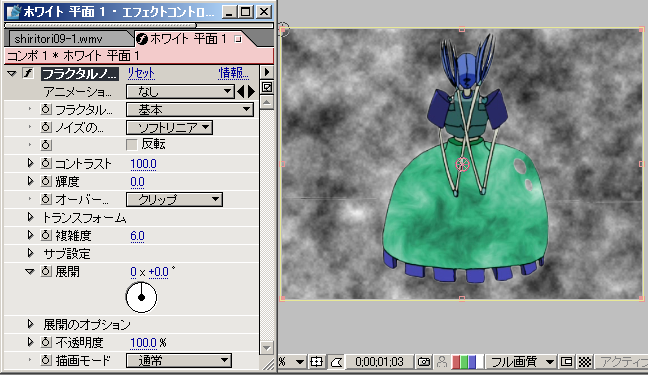The image size is (648, 375).
Task: Click small square icon on ホワイト 平面 1 tab
Action: 238,39
